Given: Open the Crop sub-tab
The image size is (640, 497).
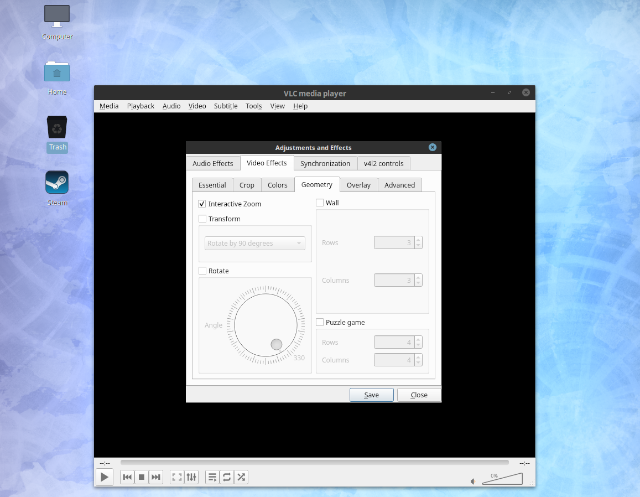Looking at the screenshot, I should tap(247, 185).
